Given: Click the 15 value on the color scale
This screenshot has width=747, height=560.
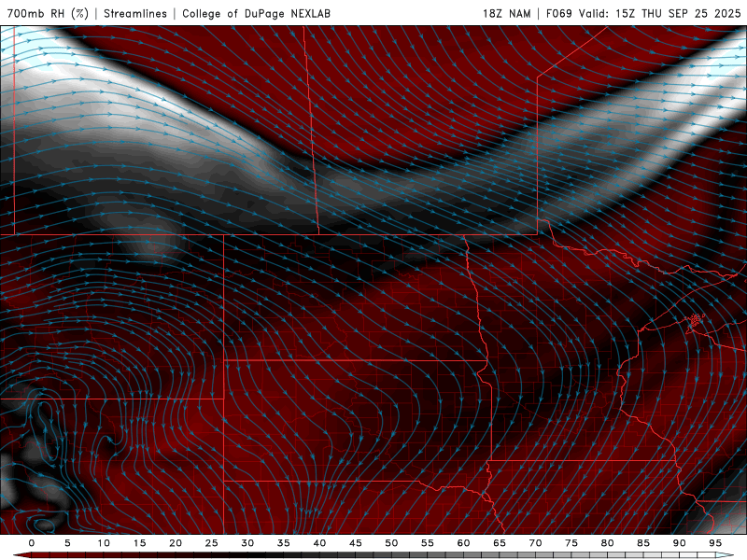Looking at the screenshot, I should coord(139,543).
